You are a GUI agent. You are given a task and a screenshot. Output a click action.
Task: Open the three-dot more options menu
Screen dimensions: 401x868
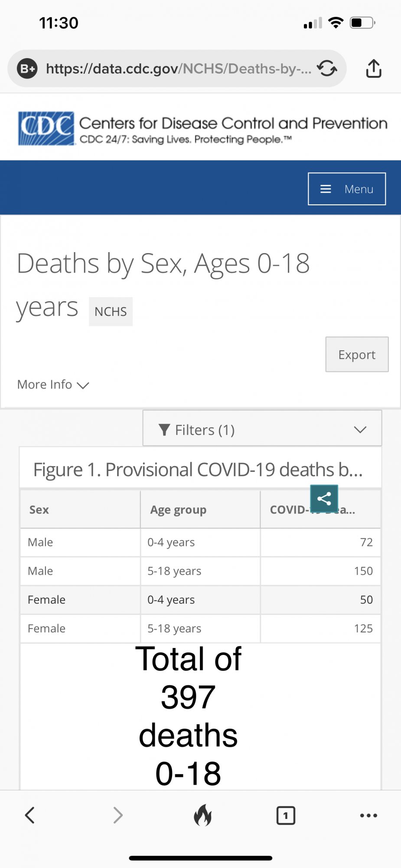(368, 815)
